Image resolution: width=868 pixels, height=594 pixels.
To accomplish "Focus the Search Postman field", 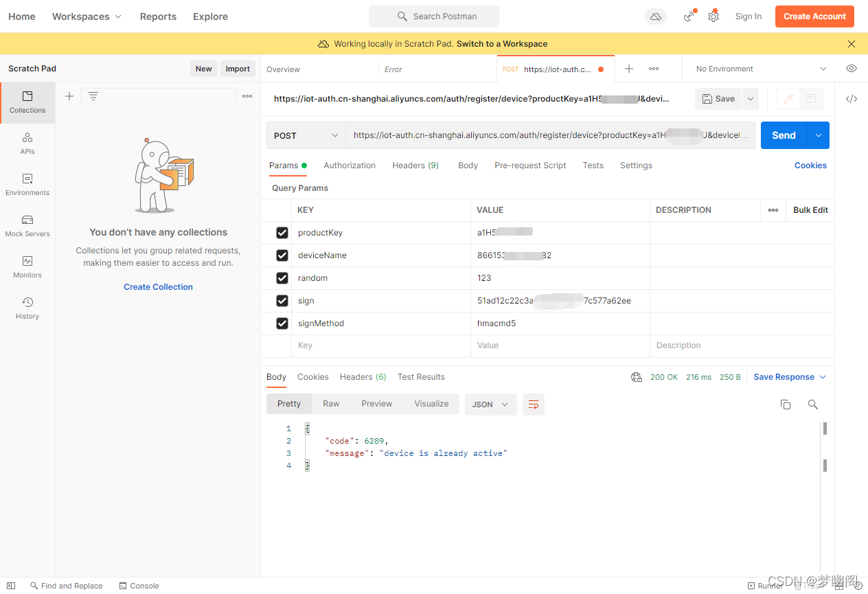I will 434,16.
